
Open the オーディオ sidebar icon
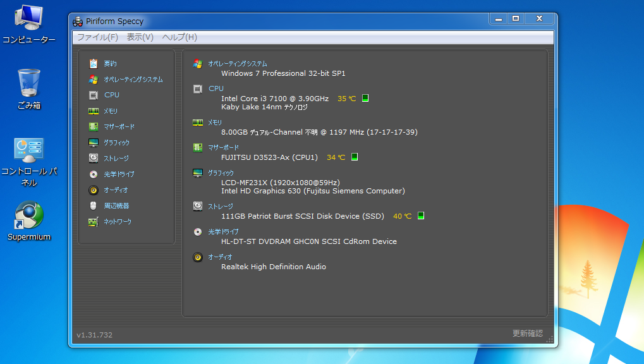(x=94, y=190)
